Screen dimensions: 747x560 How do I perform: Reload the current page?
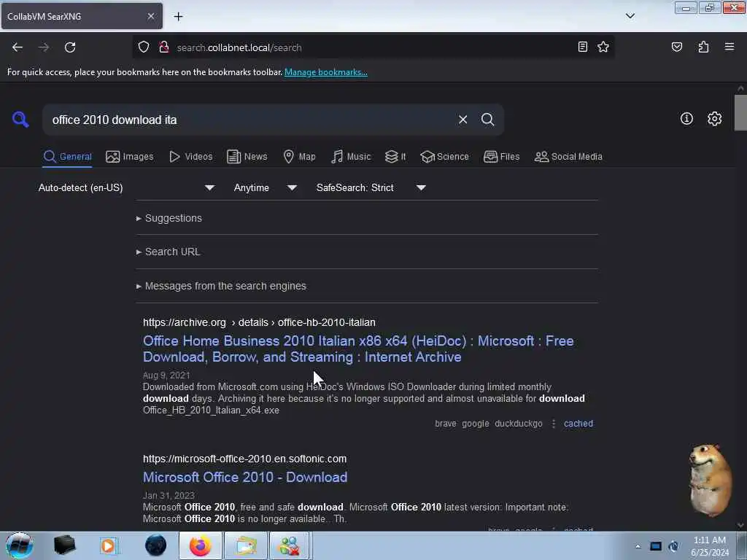coord(70,47)
